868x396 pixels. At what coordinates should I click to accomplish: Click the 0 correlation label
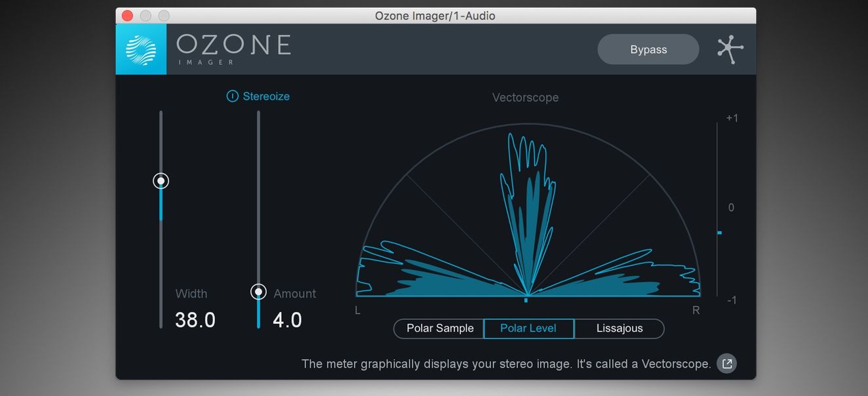(x=732, y=208)
